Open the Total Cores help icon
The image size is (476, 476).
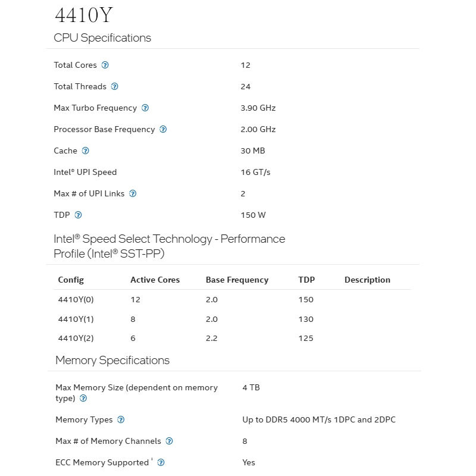click(x=105, y=65)
